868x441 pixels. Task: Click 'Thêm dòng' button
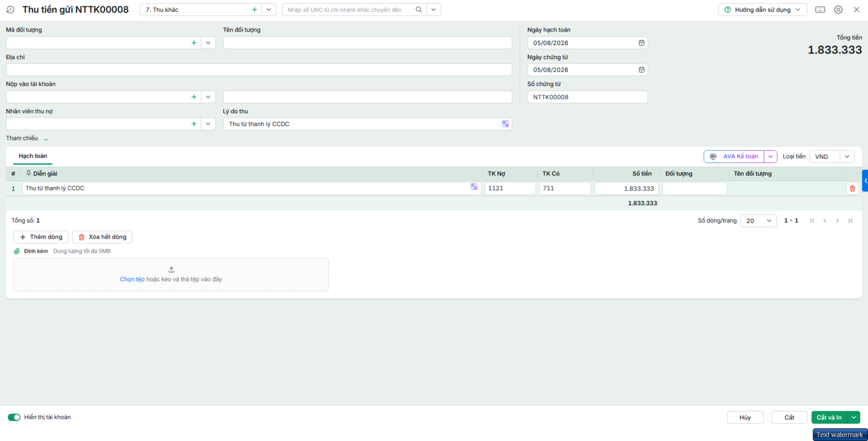(x=41, y=237)
